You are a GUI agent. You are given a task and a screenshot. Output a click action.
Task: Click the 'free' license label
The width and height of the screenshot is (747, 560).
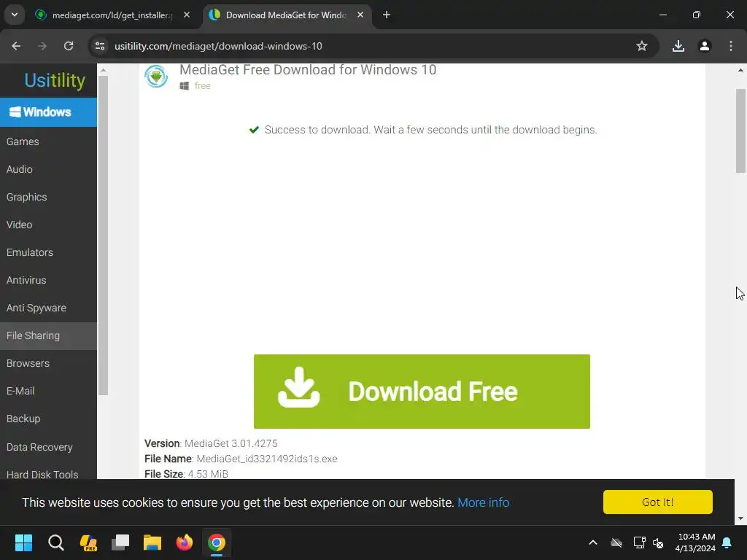point(203,86)
